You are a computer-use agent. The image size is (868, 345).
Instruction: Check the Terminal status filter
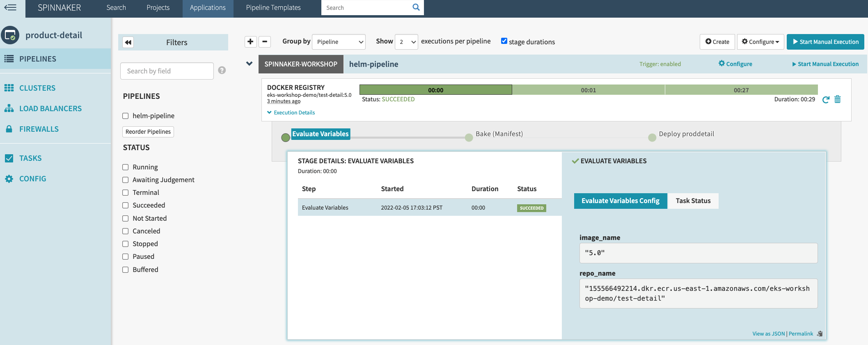126,193
